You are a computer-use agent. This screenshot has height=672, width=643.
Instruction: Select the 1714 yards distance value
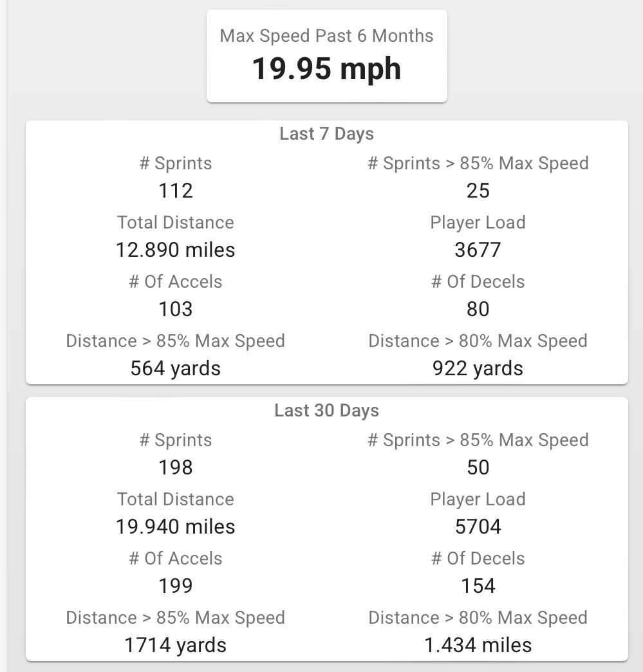pyautogui.click(x=176, y=645)
